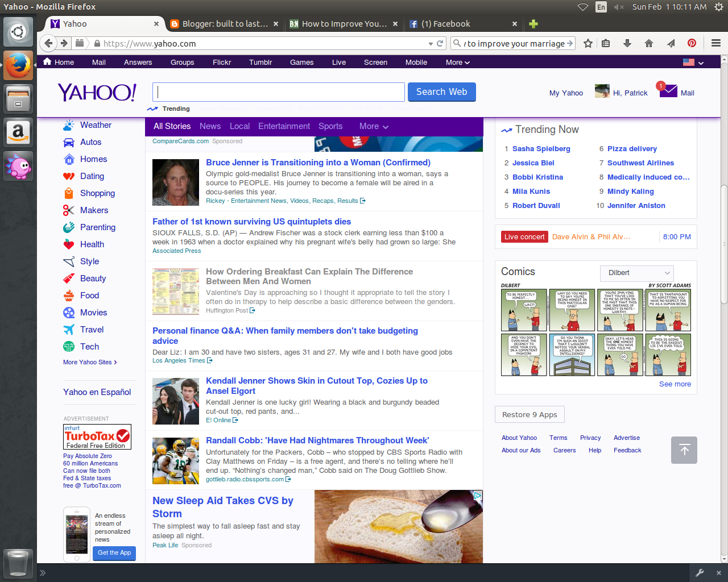
Task: Click the Pinterest toolbar icon
Action: [x=692, y=43]
